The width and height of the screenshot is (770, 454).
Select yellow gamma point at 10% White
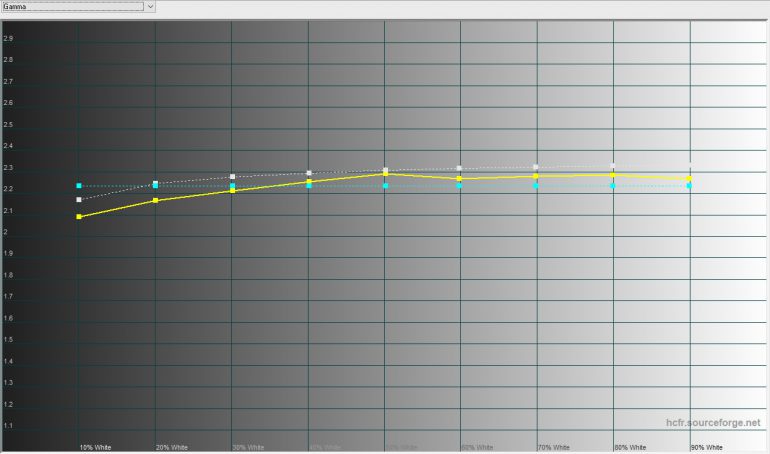click(x=79, y=217)
